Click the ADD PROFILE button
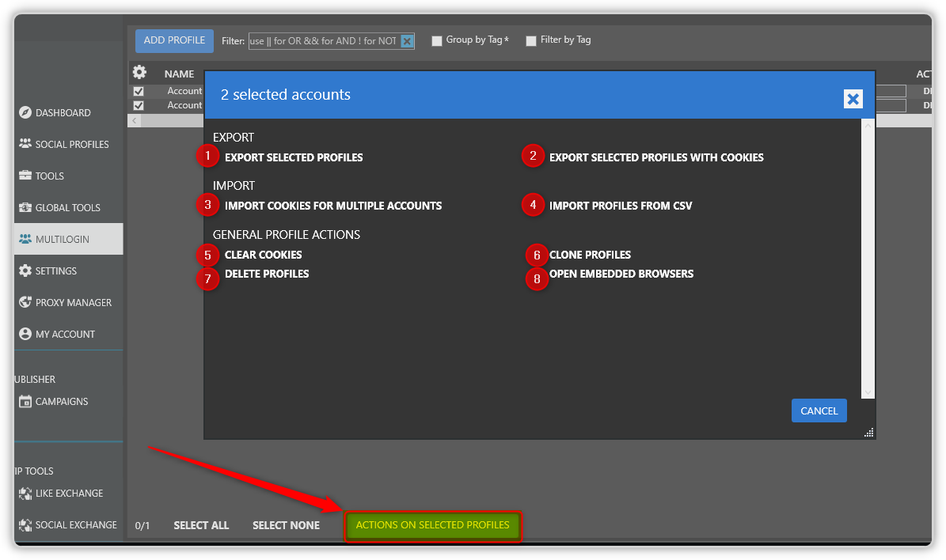Screen dimensions: 946x560 pyautogui.click(x=174, y=40)
